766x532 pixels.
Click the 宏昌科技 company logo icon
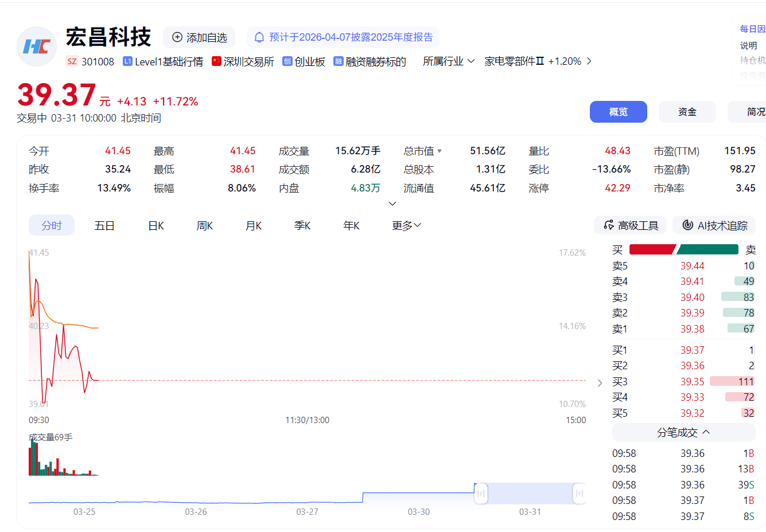37,46
